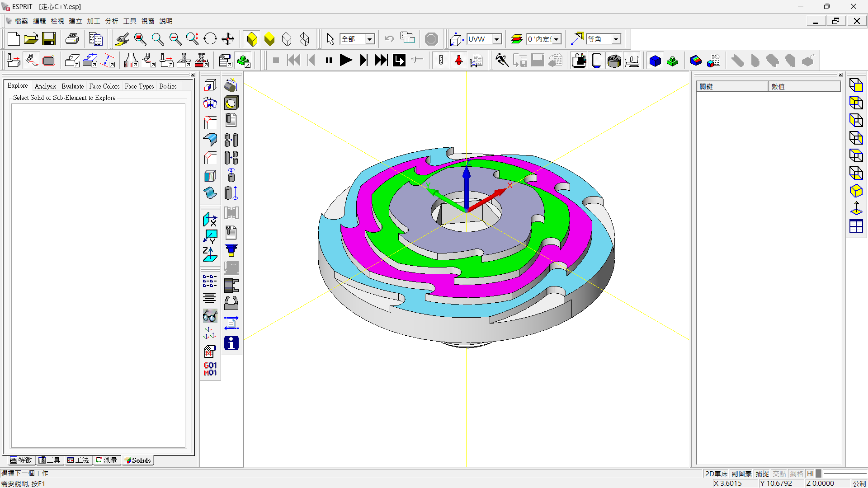
Task: Click the Pan move arrows icon
Action: click(228, 39)
